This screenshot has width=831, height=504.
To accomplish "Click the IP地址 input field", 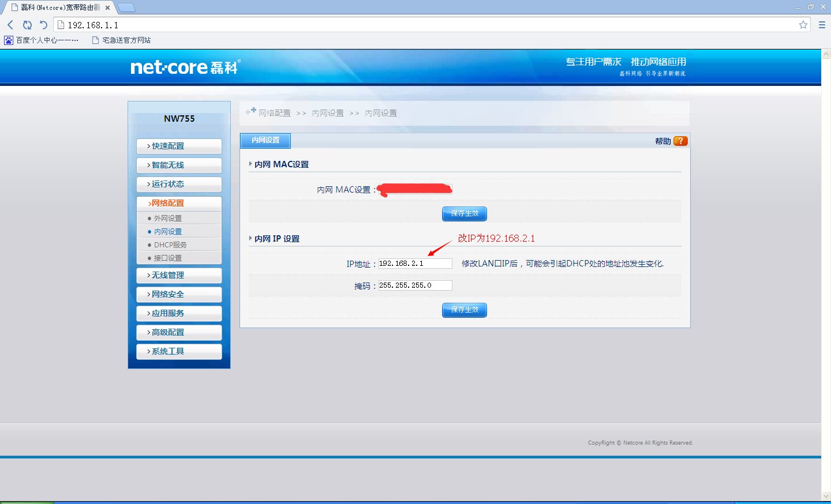I will pos(415,264).
